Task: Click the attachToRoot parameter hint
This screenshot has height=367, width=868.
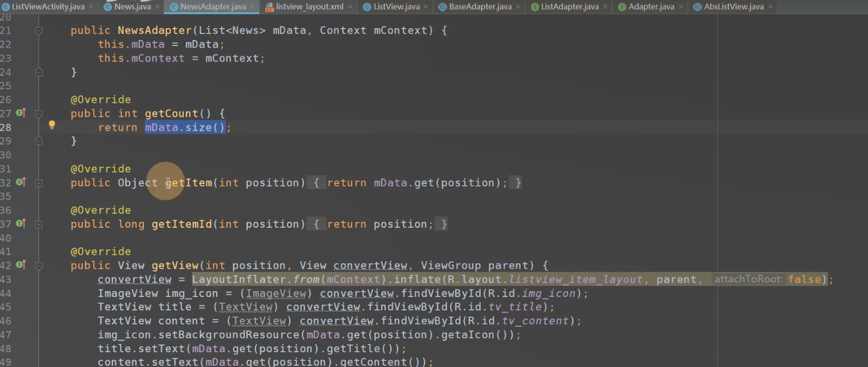Action: (749, 279)
